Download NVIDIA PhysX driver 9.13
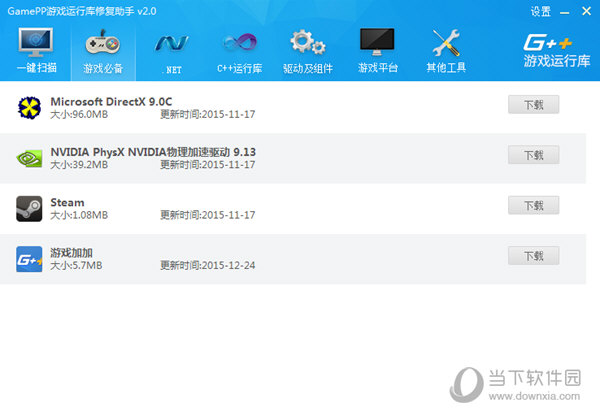Viewport: 600px width, 420px height. [x=533, y=155]
